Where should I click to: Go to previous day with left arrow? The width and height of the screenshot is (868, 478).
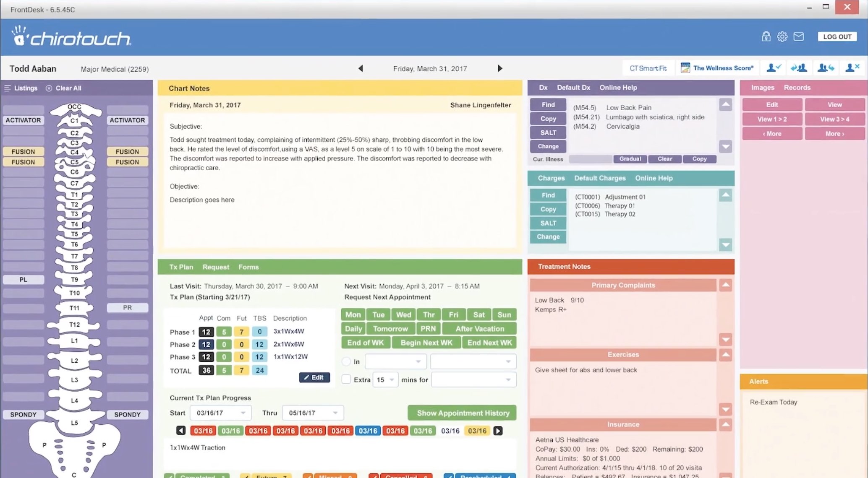point(361,68)
